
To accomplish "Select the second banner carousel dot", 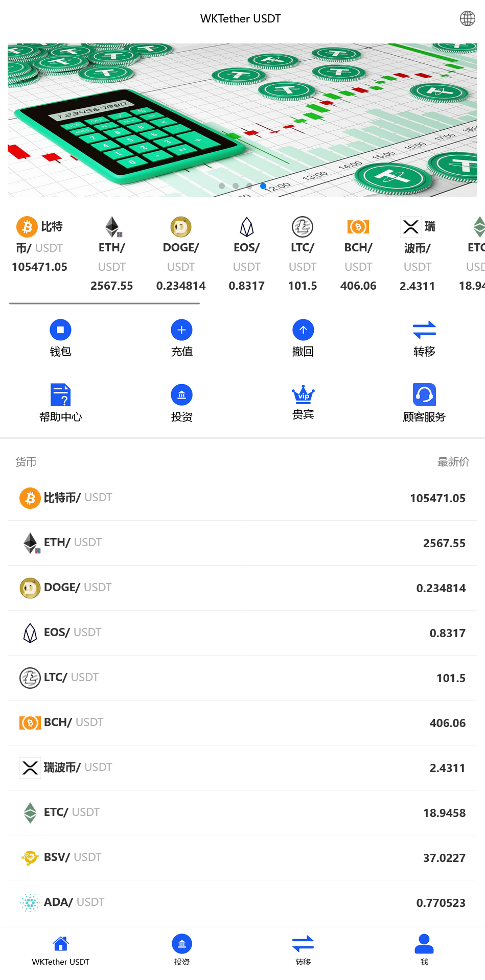I will pos(236,186).
